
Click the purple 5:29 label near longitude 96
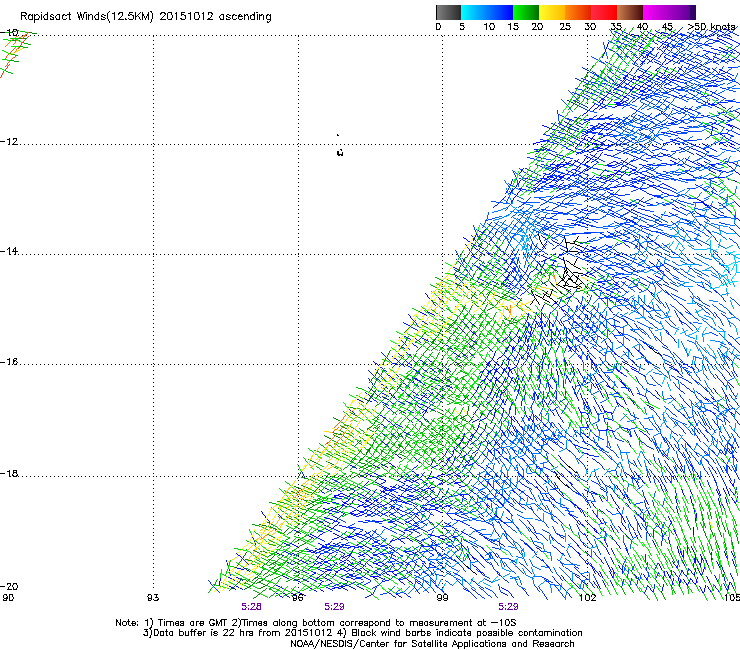click(334, 607)
